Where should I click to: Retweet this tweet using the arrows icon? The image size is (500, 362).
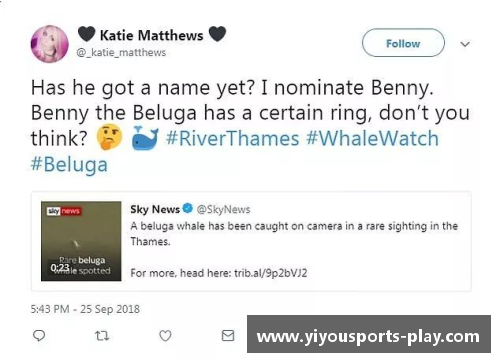(102, 336)
